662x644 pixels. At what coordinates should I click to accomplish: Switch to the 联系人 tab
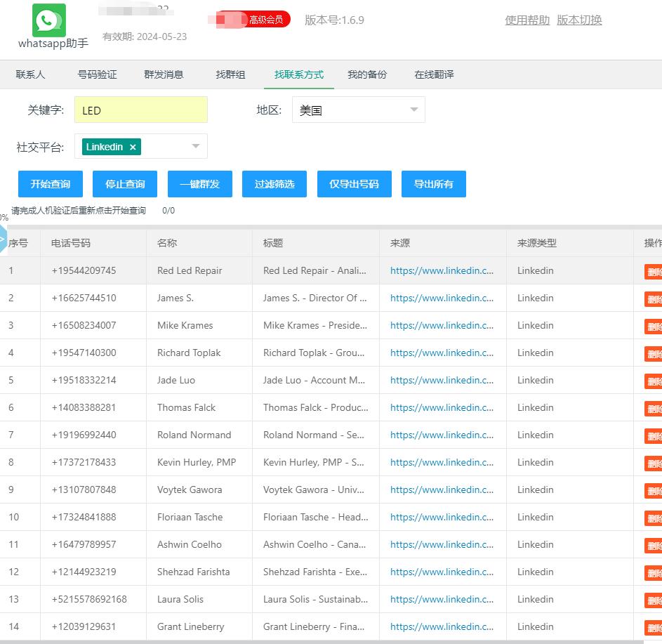30,74
